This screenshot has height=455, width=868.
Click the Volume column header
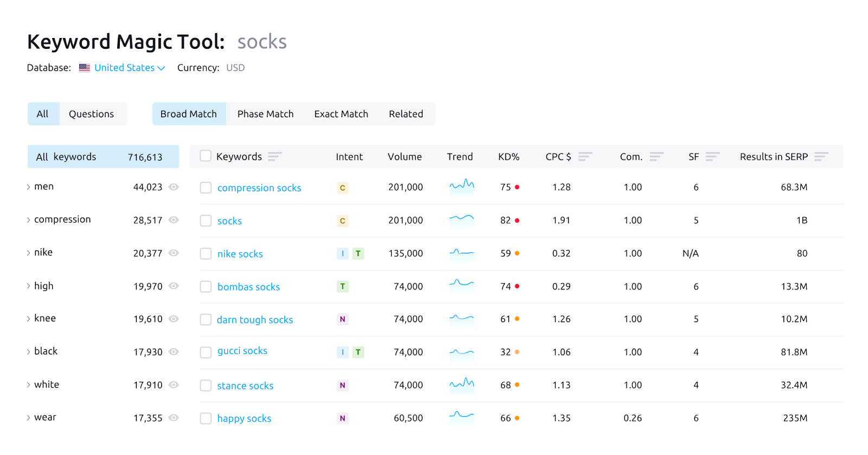pos(405,157)
